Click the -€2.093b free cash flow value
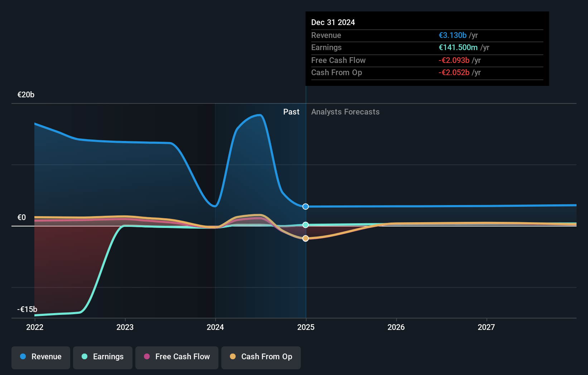 click(x=454, y=60)
